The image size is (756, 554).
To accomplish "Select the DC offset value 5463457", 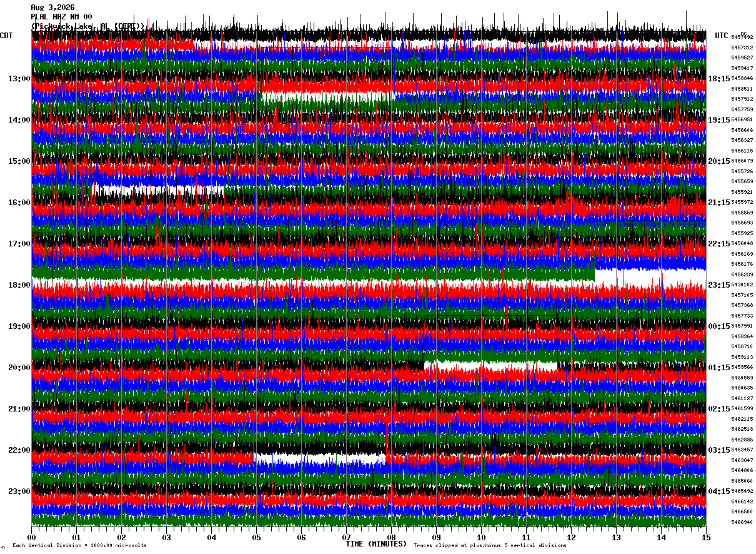I will pos(742,450).
